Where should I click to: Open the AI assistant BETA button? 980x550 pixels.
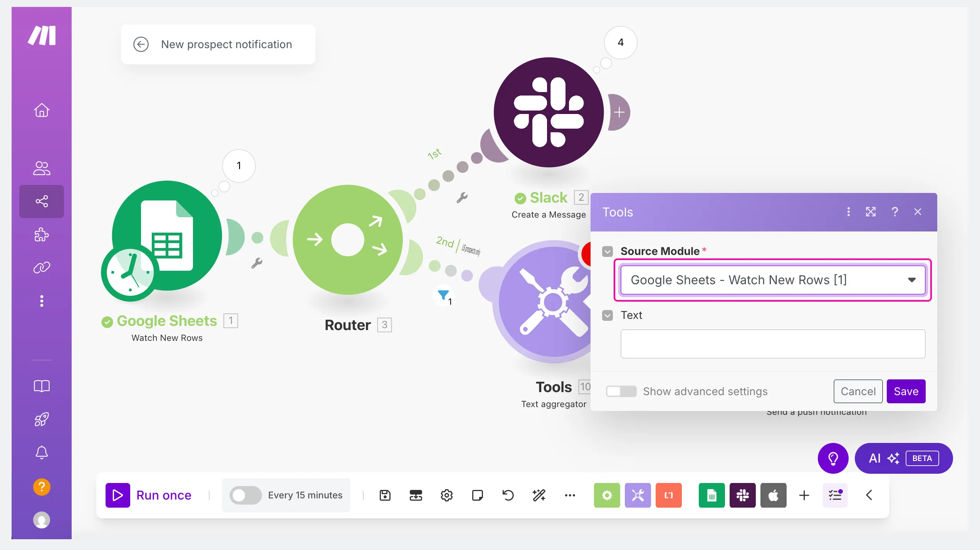point(904,458)
